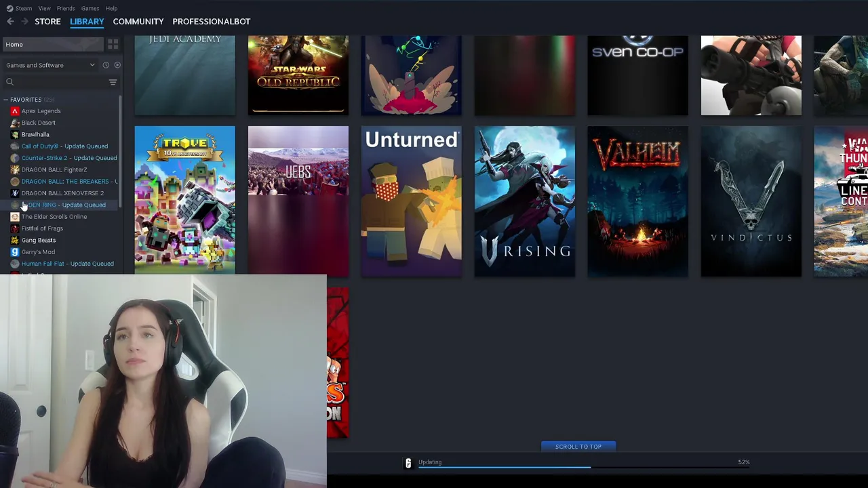Click the Black Desert game icon
Screen dimensions: 868x488
coord(15,123)
